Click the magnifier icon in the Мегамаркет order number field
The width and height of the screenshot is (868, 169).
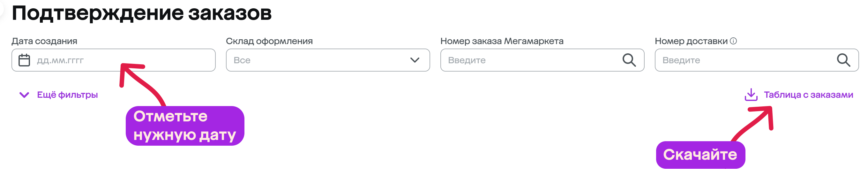coord(629,60)
